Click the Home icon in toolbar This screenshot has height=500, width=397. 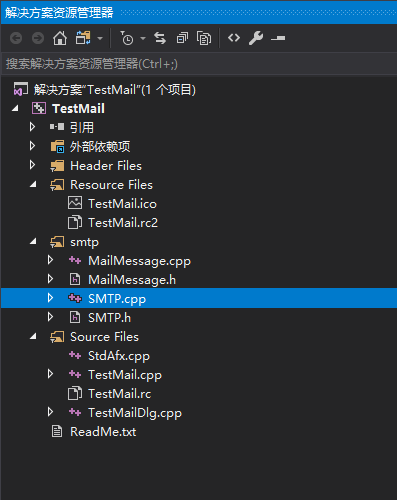click(x=60, y=38)
